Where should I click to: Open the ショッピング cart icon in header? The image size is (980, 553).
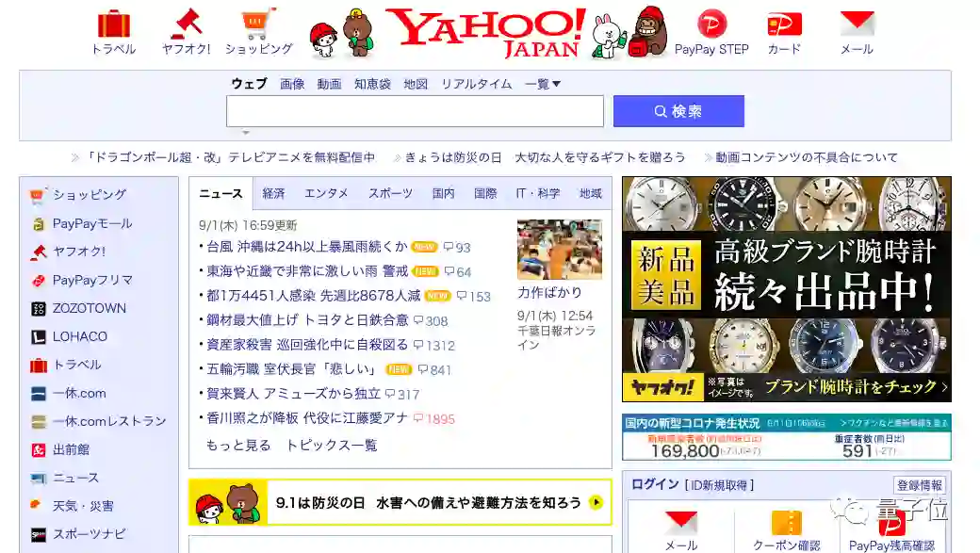click(258, 25)
